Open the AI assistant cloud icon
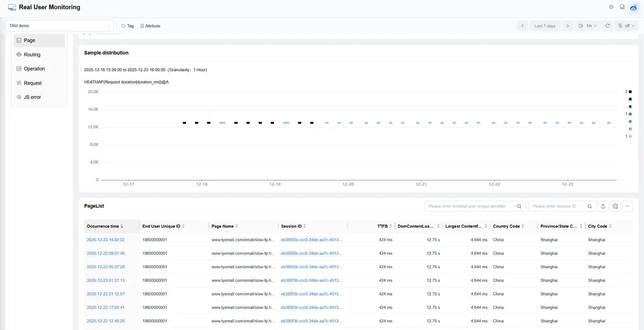This screenshot has height=330, width=644. coord(633,8)
